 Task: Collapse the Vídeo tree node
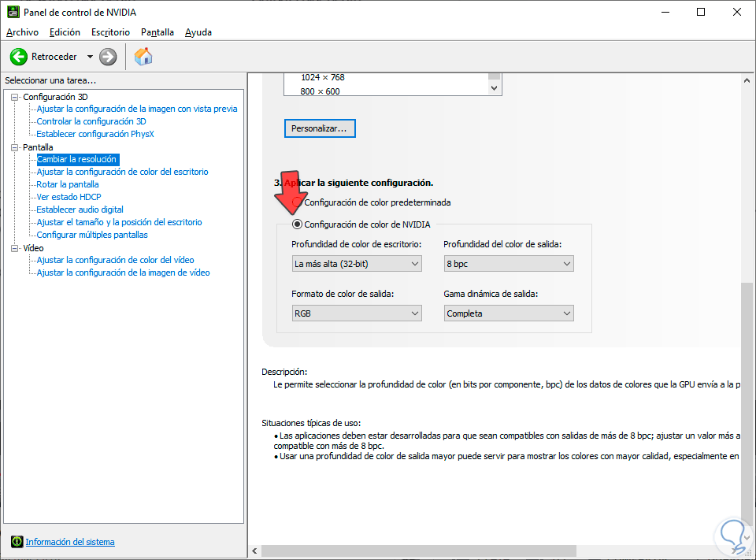click(x=14, y=248)
